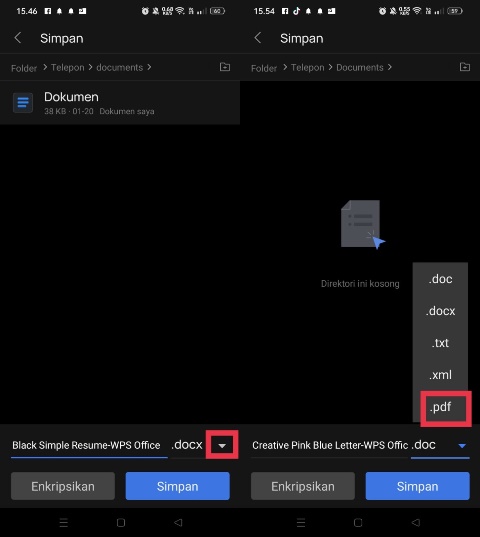The image size is (480, 537).
Task: Go back from right Simpan screen
Action: (x=258, y=38)
